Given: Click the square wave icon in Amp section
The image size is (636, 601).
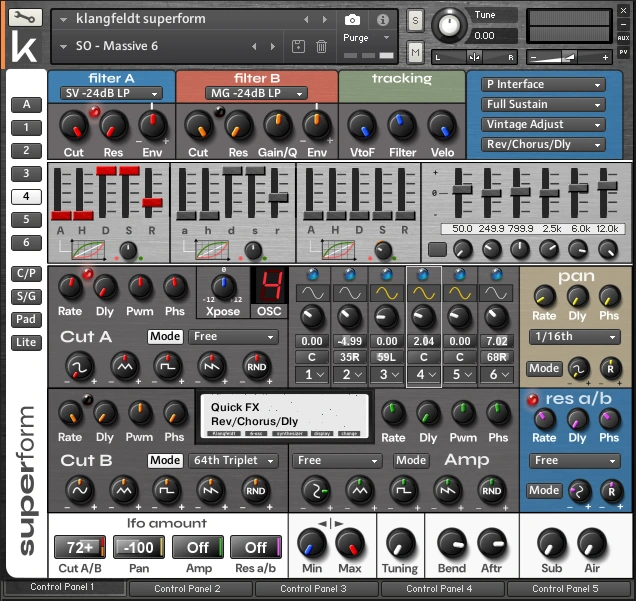Looking at the screenshot, I should (404, 490).
